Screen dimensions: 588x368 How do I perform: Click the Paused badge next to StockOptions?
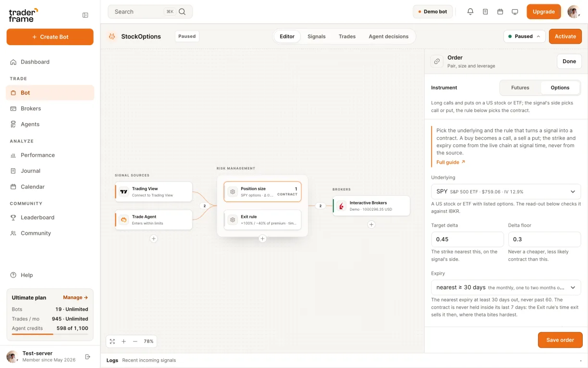pyautogui.click(x=187, y=36)
